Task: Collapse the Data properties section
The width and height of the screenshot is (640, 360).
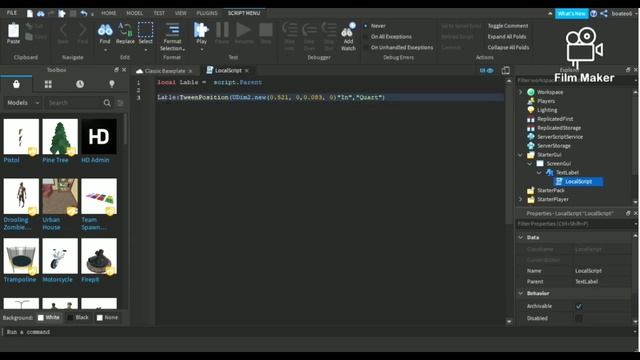Action: click(521, 237)
